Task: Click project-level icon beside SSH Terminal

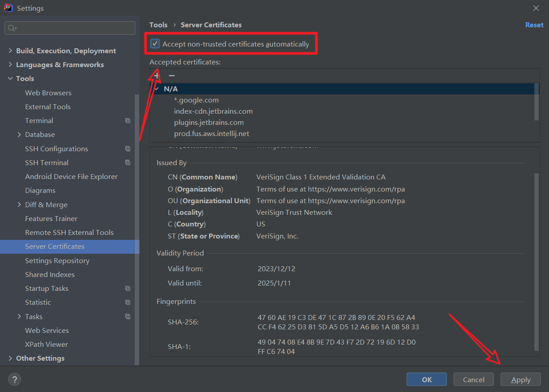Action: point(128,162)
